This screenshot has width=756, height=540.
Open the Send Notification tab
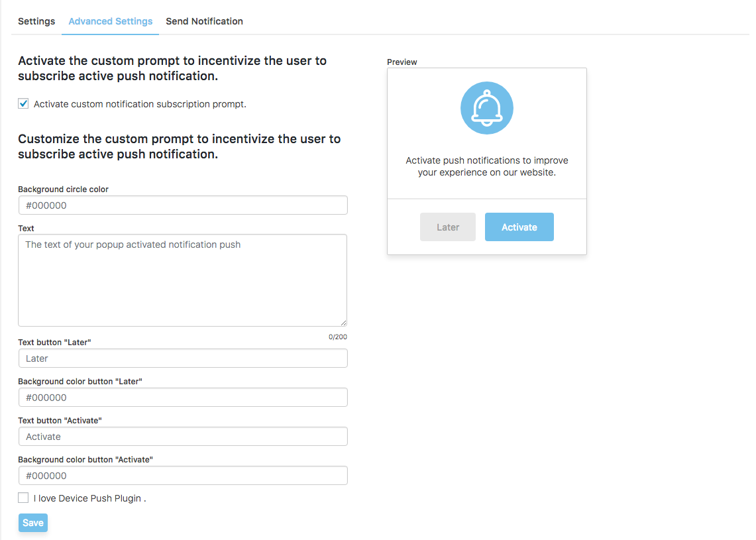point(205,21)
